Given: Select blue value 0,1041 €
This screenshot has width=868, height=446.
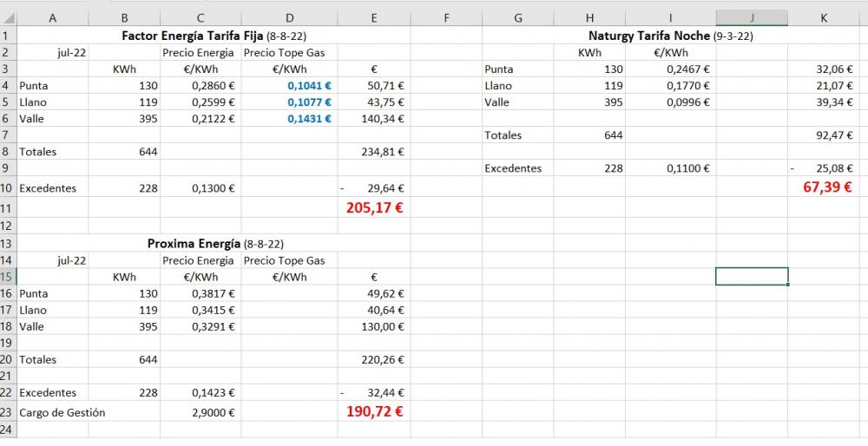Looking at the screenshot, I should click(x=309, y=86).
